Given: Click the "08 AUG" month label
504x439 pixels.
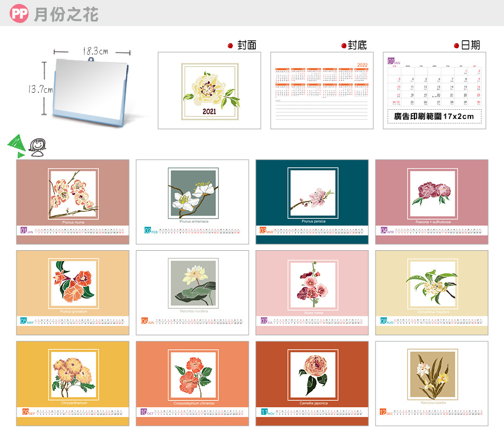Looking at the screenshot, I should [387, 321].
